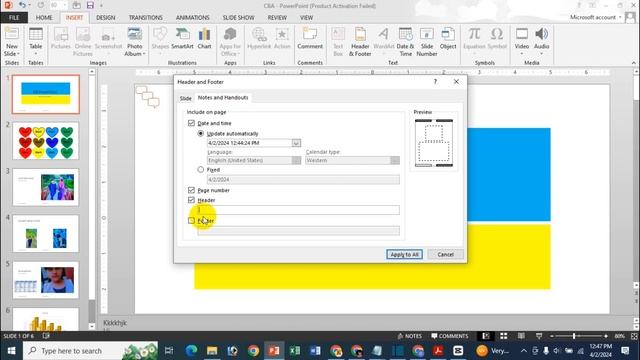Click Apply to All button

[404, 254]
